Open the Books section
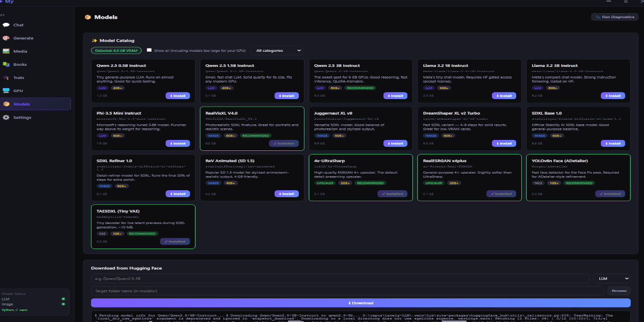The height and width of the screenshot is (322, 644). 20,64
